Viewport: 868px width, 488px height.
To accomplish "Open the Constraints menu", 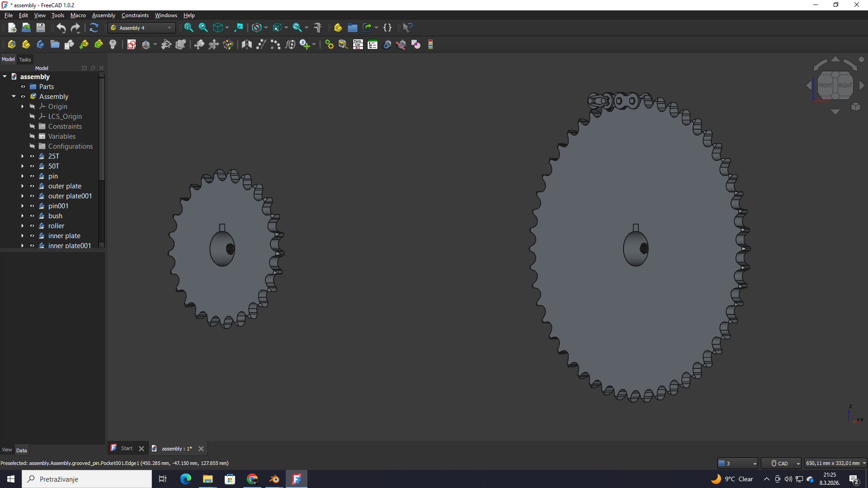I will pos(135,15).
